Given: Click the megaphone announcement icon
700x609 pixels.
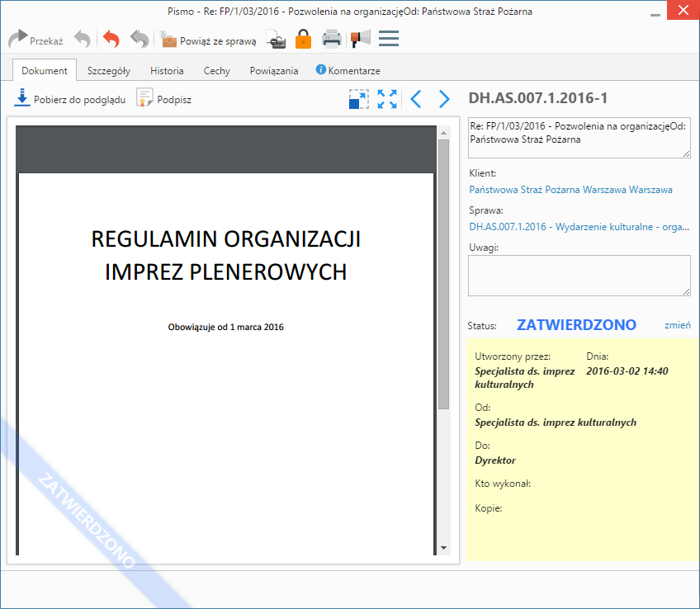Looking at the screenshot, I should [x=360, y=39].
